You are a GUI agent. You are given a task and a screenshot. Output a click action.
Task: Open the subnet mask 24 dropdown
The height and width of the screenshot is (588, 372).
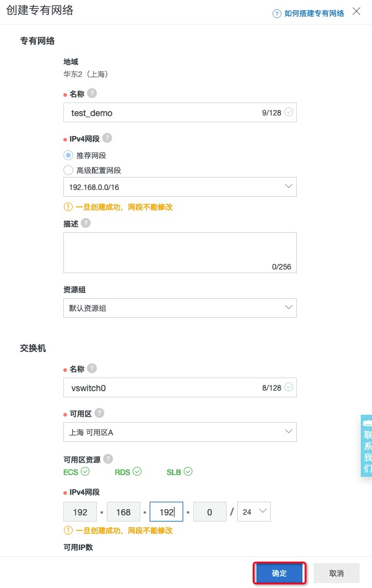pos(254,512)
